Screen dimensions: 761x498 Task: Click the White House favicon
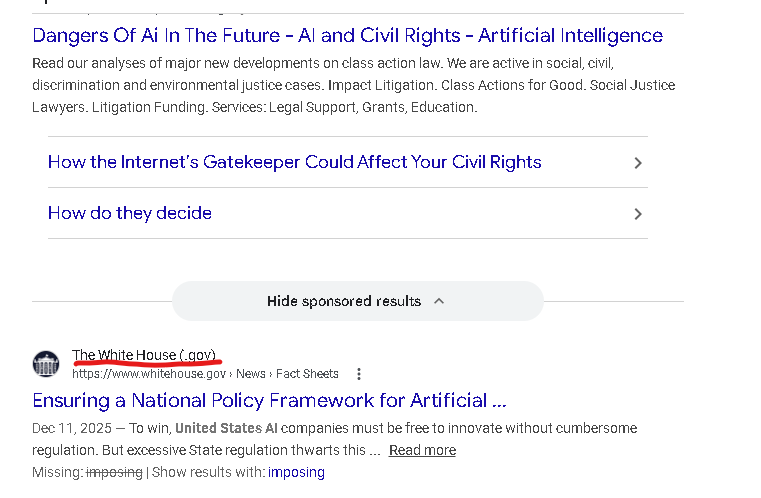click(46, 364)
